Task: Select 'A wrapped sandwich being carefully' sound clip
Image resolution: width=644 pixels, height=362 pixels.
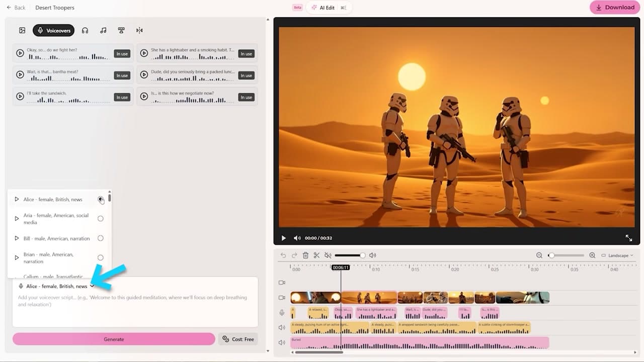Action: 437,328
